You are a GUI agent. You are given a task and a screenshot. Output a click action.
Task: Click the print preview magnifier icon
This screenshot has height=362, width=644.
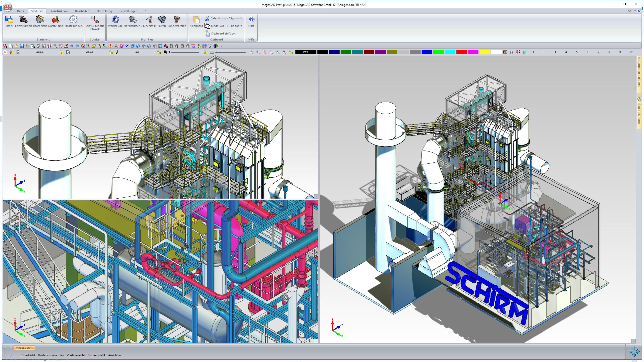coord(33,46)
